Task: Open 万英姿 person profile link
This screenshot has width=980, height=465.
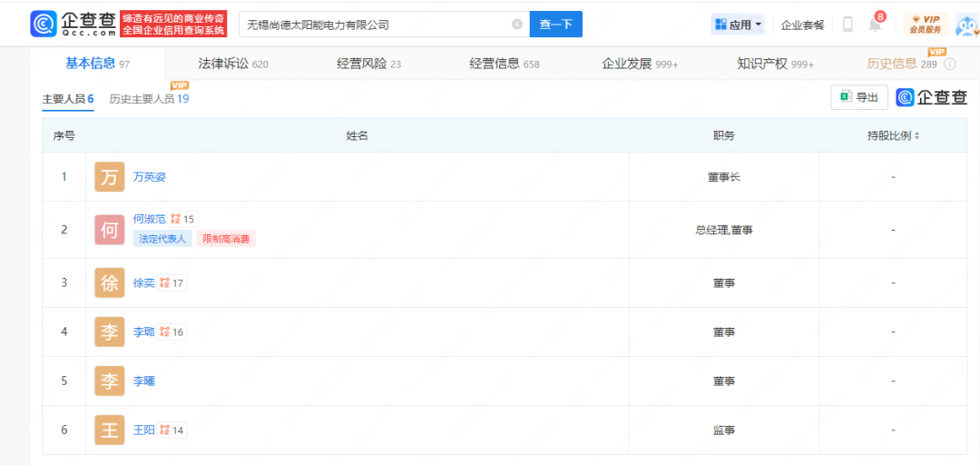Action: (x=150, y=177)
